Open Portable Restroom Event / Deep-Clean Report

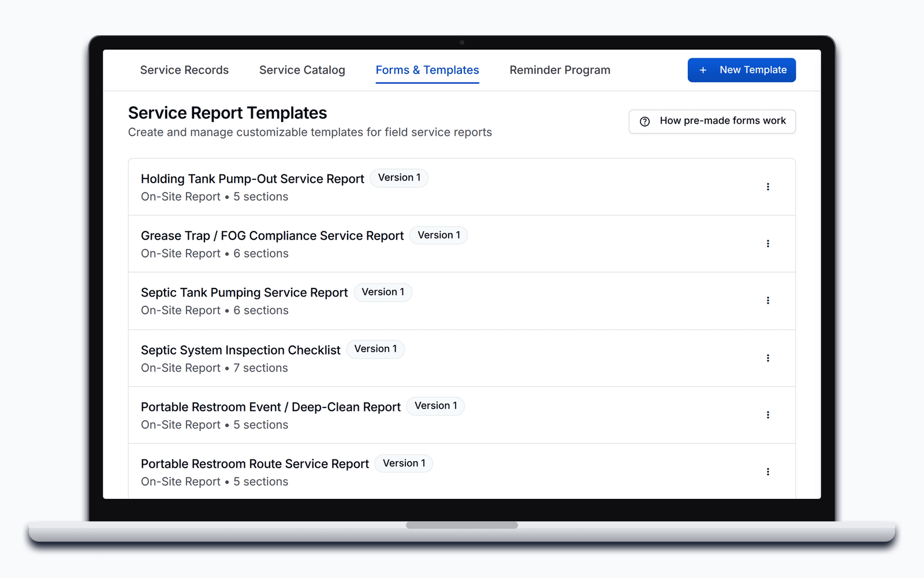(x=270, y=407)
